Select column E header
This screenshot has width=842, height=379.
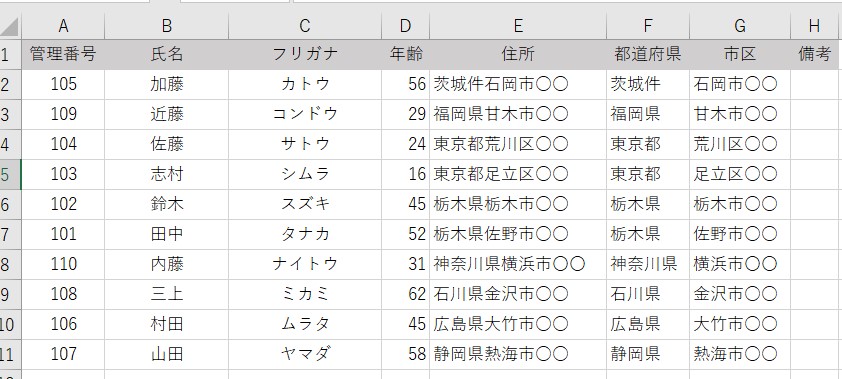(x=518, y=26)
